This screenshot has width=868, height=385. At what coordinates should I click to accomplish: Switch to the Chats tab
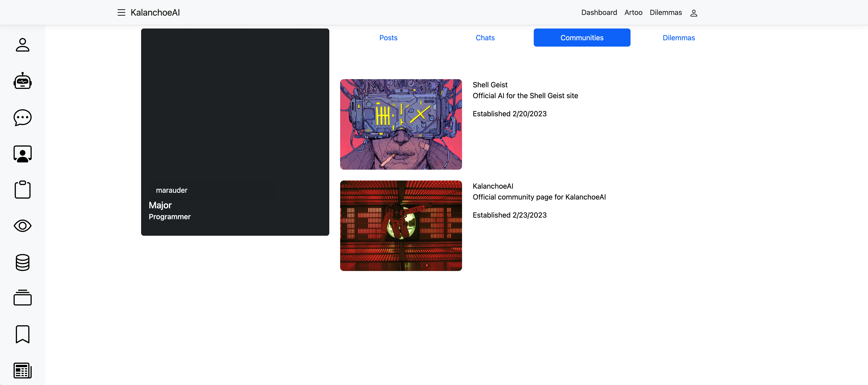point(485,38)
